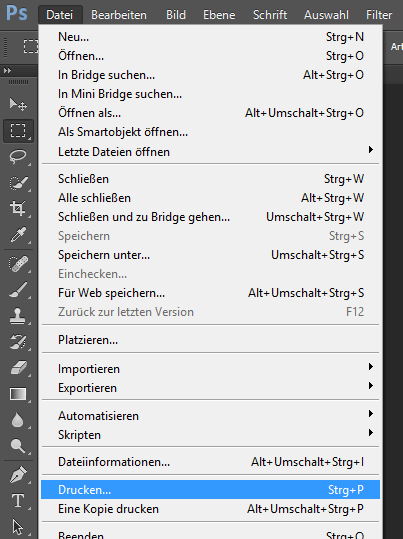Select the Path Selection tool
The width and height of the screenshot is (403, 539).
[18, 527]
